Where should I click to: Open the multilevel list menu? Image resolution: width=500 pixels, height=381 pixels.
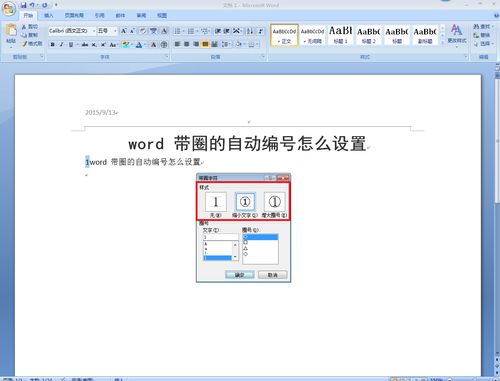tap(205, 31)
